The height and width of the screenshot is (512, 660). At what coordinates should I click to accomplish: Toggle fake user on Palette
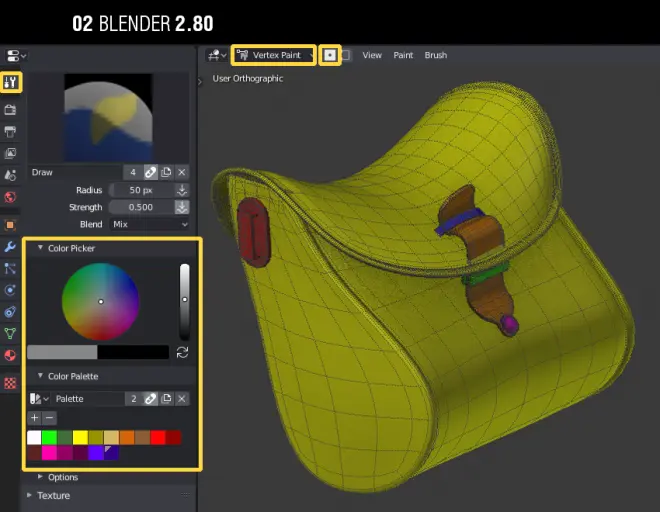[x=151, y=399]
